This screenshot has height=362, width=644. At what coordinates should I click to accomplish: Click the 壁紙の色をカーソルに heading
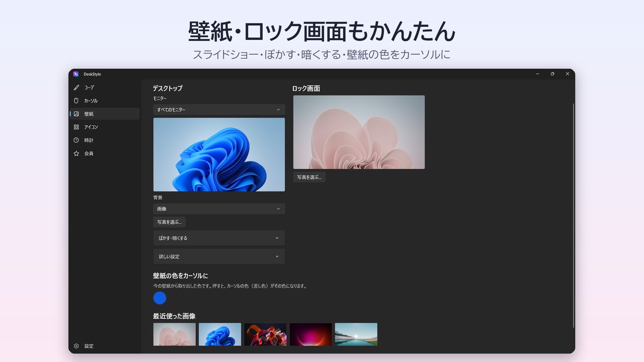pos(180,276)
